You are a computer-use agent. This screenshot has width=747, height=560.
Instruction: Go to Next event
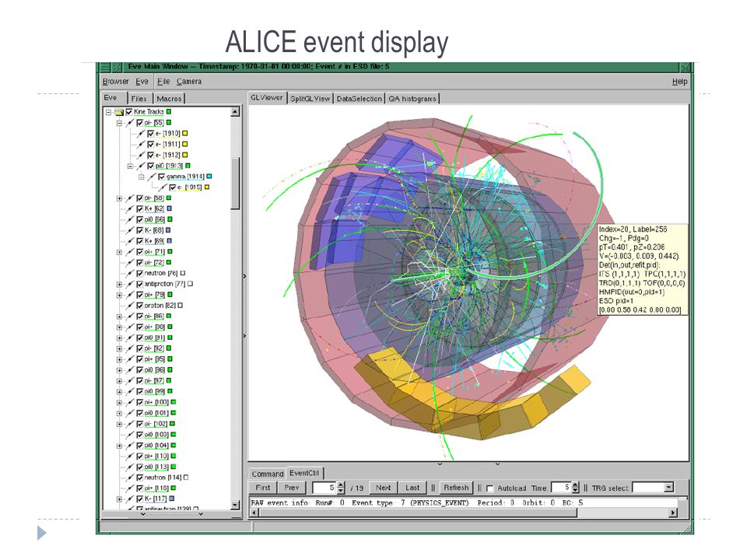click(383, 488)
